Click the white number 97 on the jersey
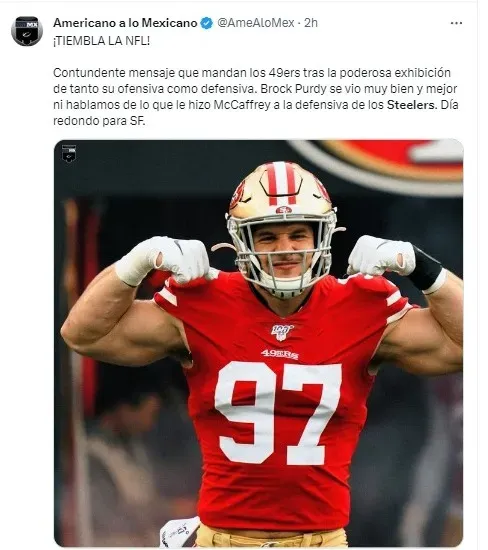The width and height of the screenshot is (488, 550). [278, 413]
